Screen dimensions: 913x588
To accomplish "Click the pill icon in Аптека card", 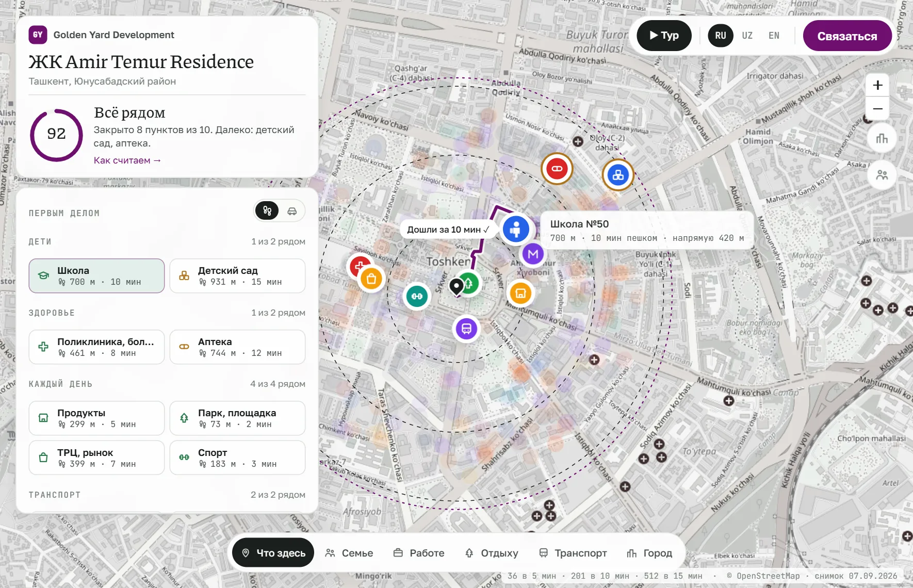I will click(x=184, y=347).
